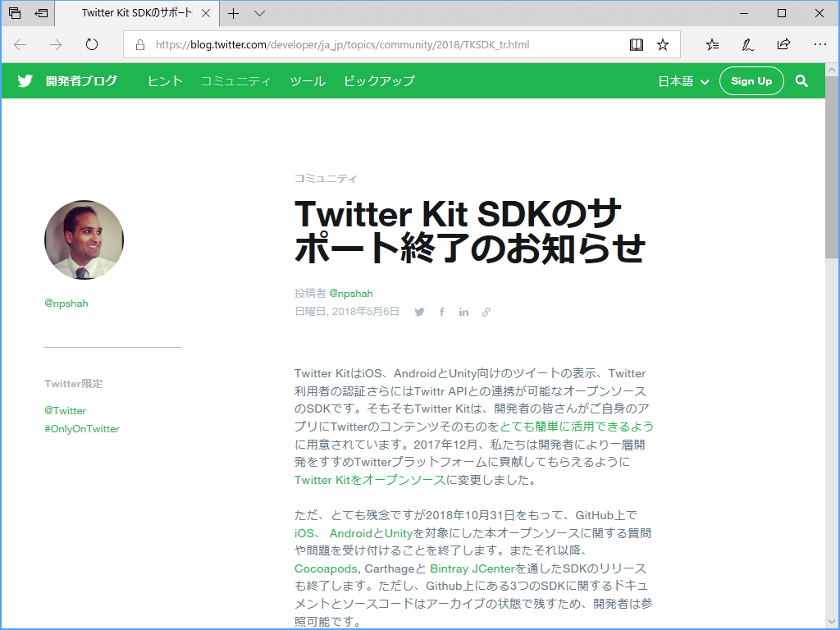Open the #OnlyOnTwitter hashtag link

click(x=82, y=428)
